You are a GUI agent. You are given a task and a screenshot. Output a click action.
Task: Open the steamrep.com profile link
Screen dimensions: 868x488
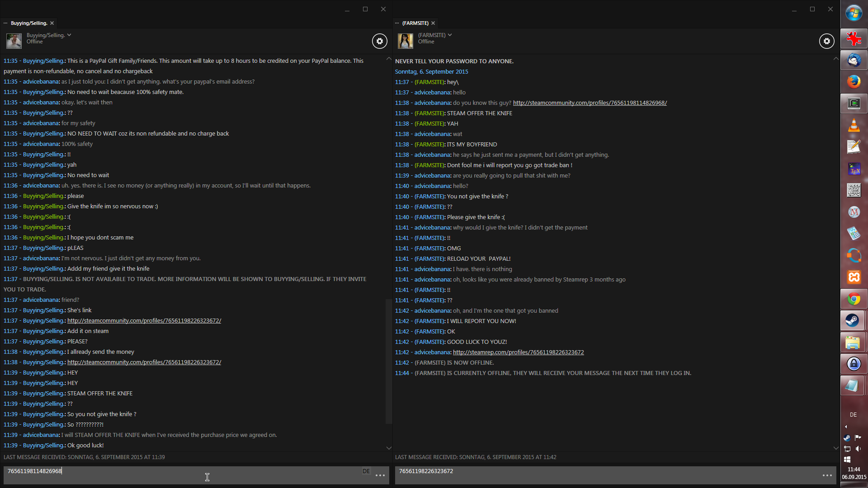[x=518, y=352]
